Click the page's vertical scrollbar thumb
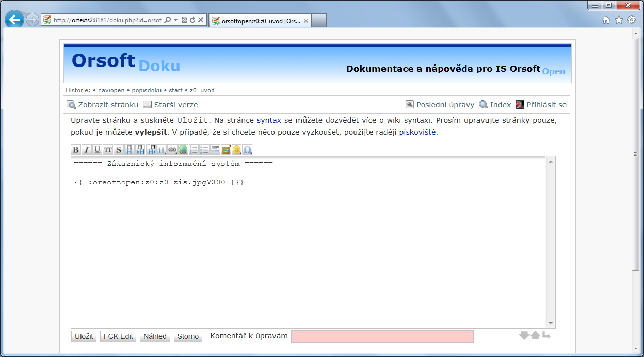This screenshot has height=357, width=644. [636, 155]
